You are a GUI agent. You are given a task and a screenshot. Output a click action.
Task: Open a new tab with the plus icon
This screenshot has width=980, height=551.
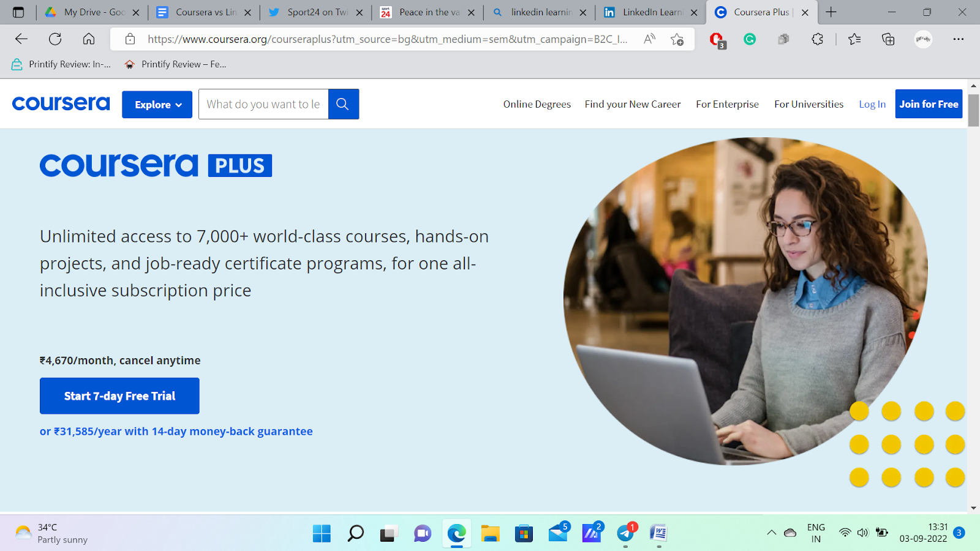pos(831,12)
